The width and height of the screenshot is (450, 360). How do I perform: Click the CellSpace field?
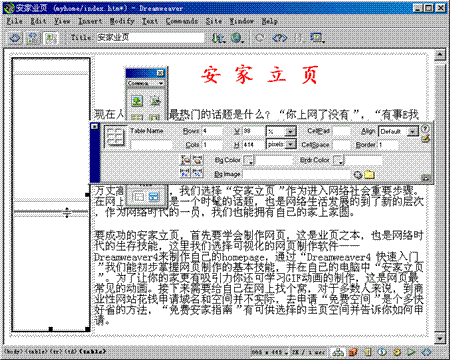point(341,145)
